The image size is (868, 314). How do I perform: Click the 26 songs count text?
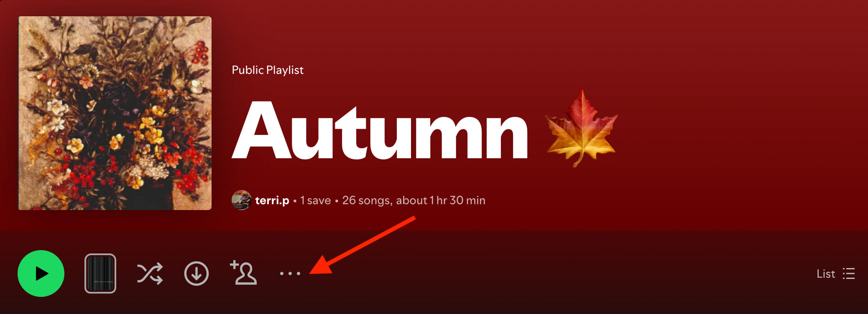(x=367, y=200)
